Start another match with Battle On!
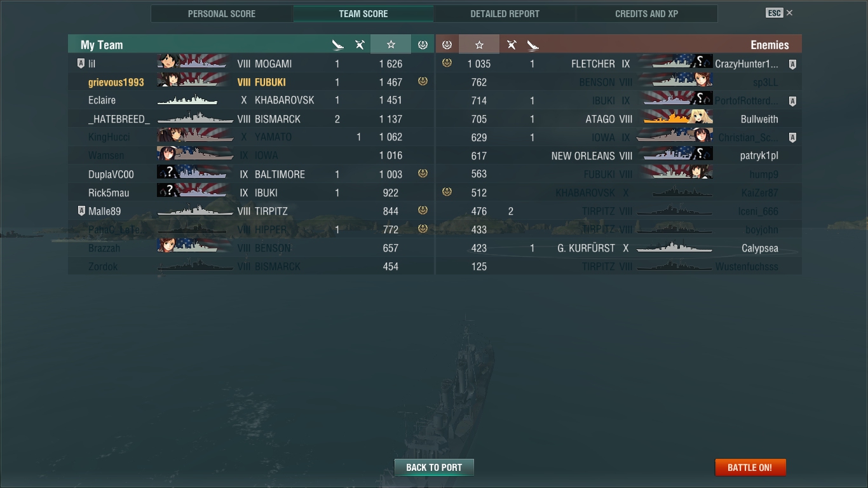This screenshot has width=868, height=488. pos(750,467)
